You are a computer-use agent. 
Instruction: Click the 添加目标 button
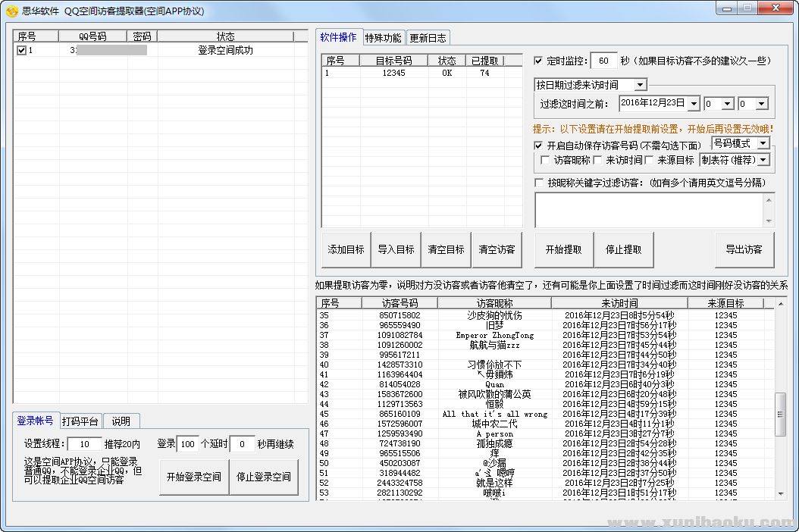coord(346,249)
